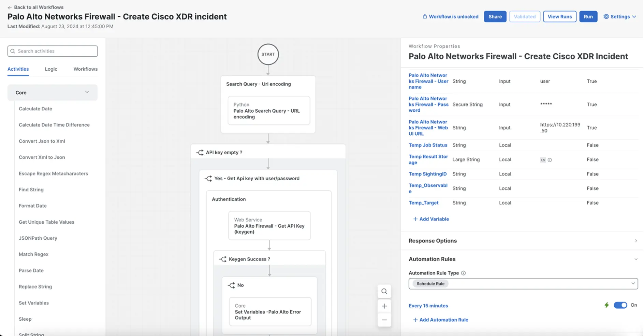
Task: Collapse the Automation Rules section
Action: tap(635, 259)
